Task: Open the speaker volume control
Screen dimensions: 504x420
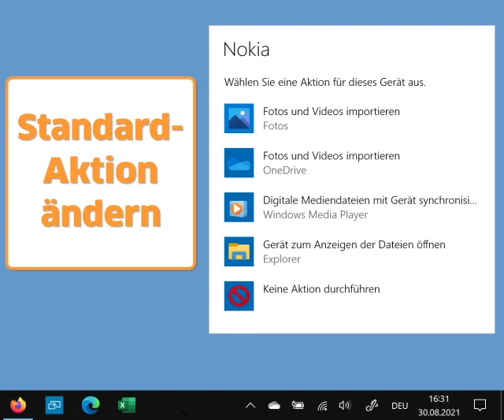Action: pos(344,406)
